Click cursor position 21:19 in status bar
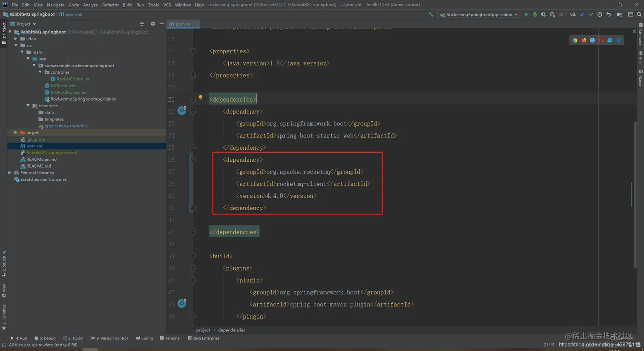This screenshot has width=644, height=351. pos(549,345)
